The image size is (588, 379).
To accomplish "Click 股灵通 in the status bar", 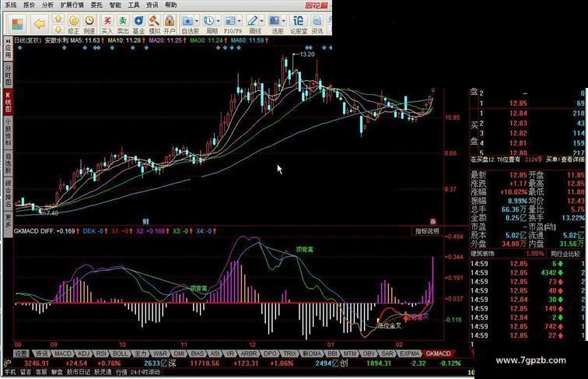I will coord(103,372).
